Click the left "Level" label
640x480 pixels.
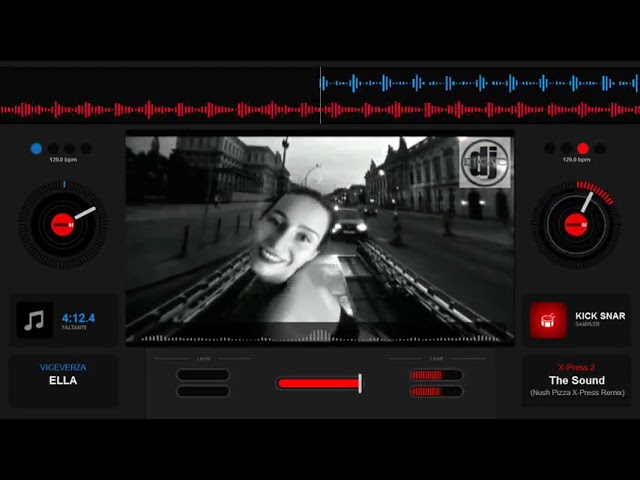pyautogui.click(x=203, y=358)
